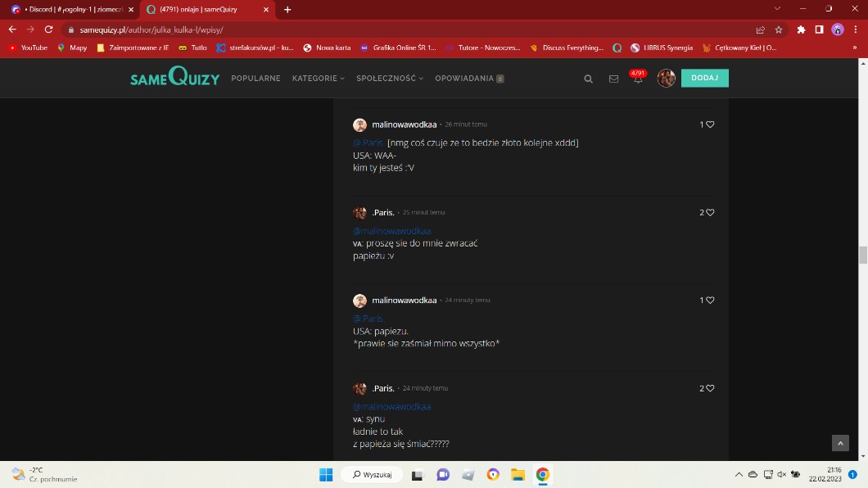Open the notifications bell with 4791 badge
This screenshot has width=868, height=488.
[x=638, y=79]
